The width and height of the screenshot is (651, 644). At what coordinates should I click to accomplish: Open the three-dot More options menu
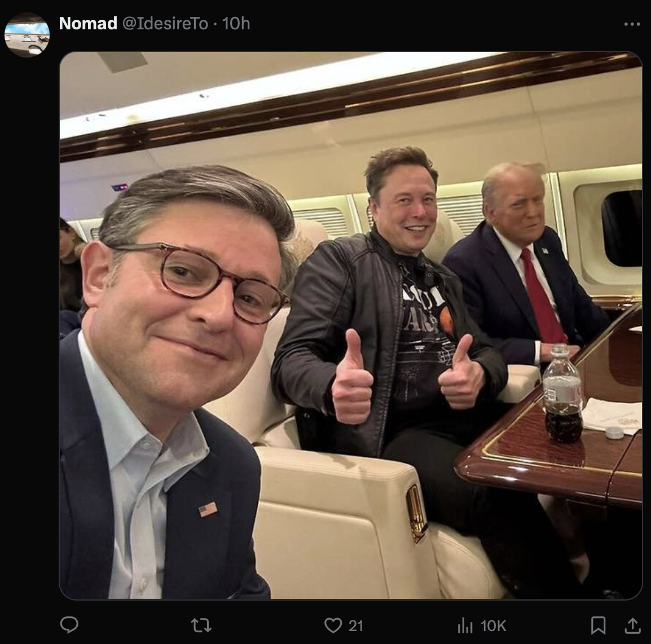click(x=632, y=24)
